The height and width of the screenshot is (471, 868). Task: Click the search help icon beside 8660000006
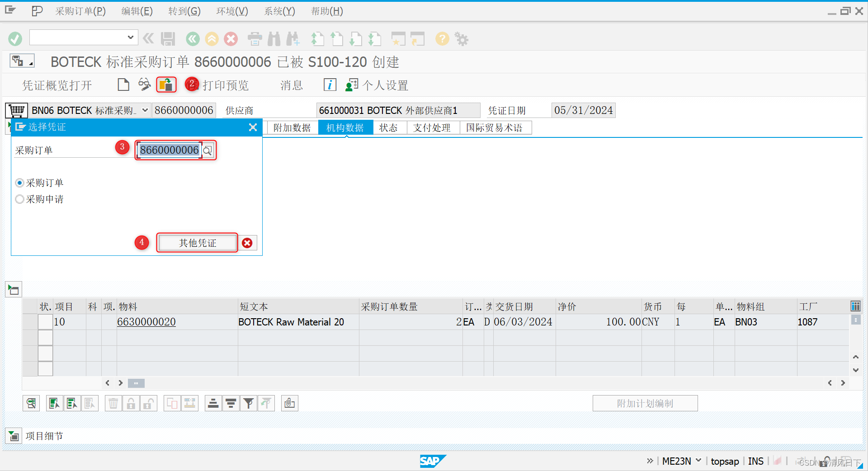208,151
